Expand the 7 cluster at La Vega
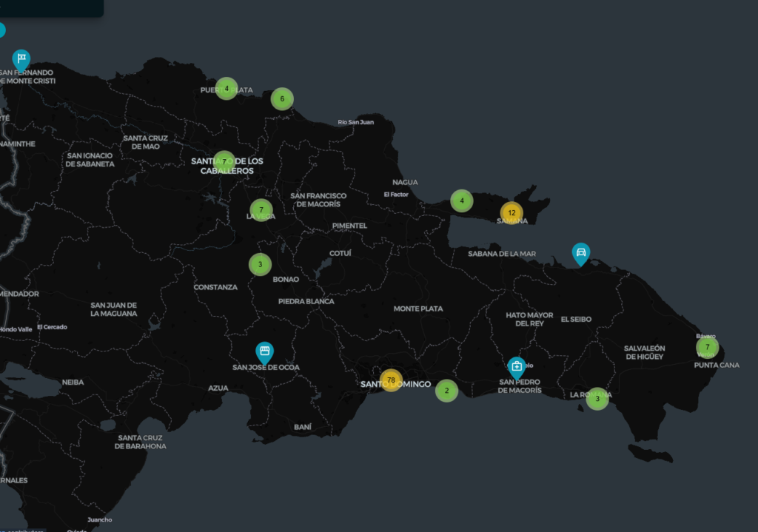The height and width of the screenshot is (532, 758). pyautogui.click(x=261, y=210)
